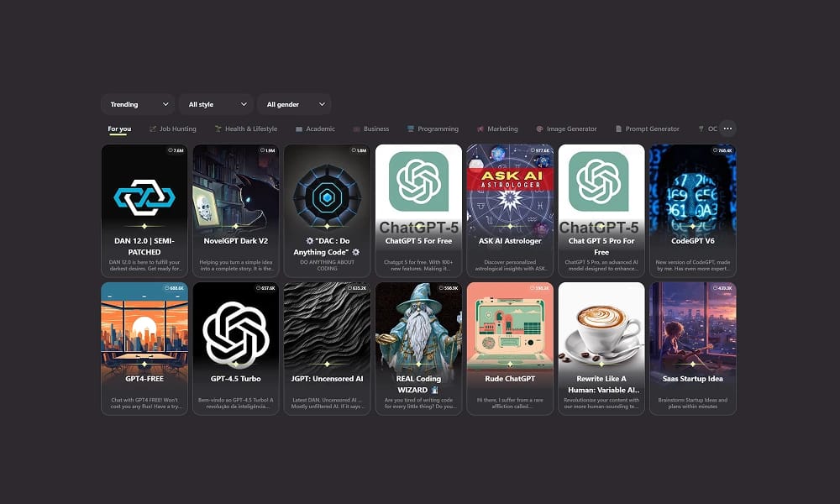Open the CodeGPT V6 masked face image
Viewport: 840px width, 504px height.
click(x=693, y=187)
